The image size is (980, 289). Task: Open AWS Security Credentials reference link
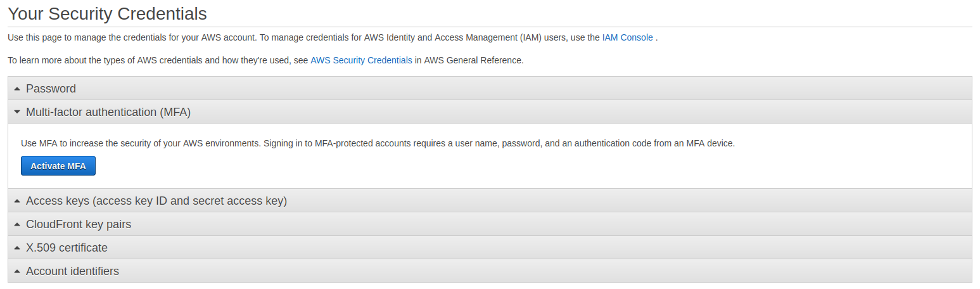361,61
